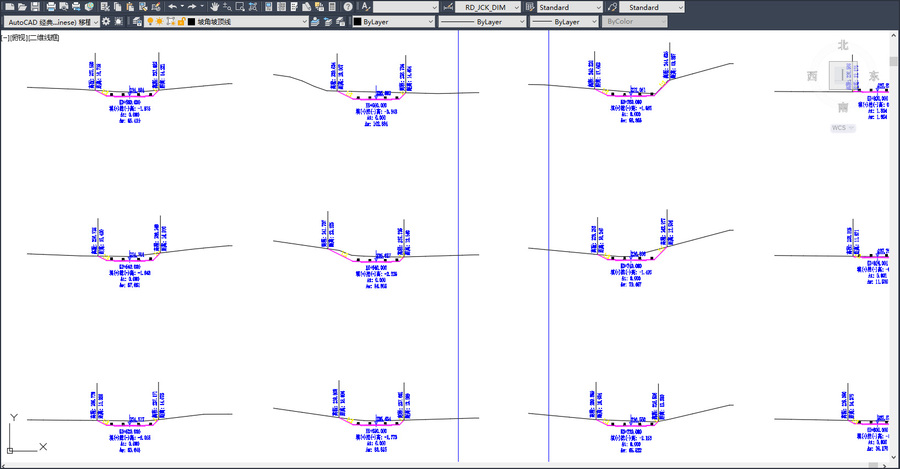900x469 pixels.
Task: Toggle layer viewport freeze icon
Action: [x=170, y=21]
